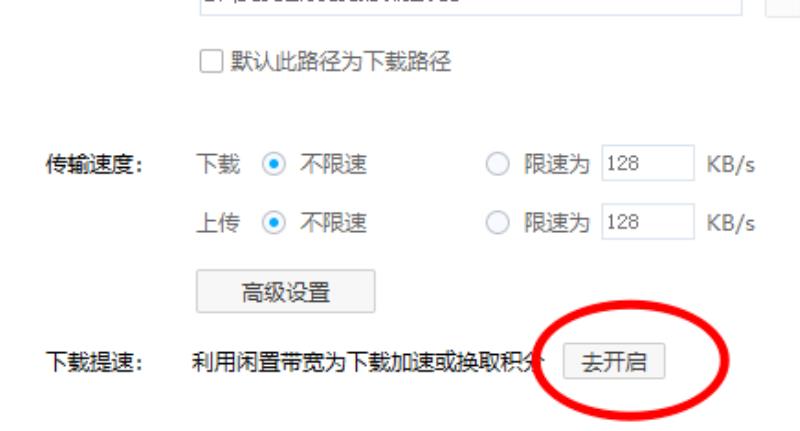The width and height of the screenshot is (800, 431).
Task: Click the 下载 speed limit 128 field
Action: tap(648, 163)
